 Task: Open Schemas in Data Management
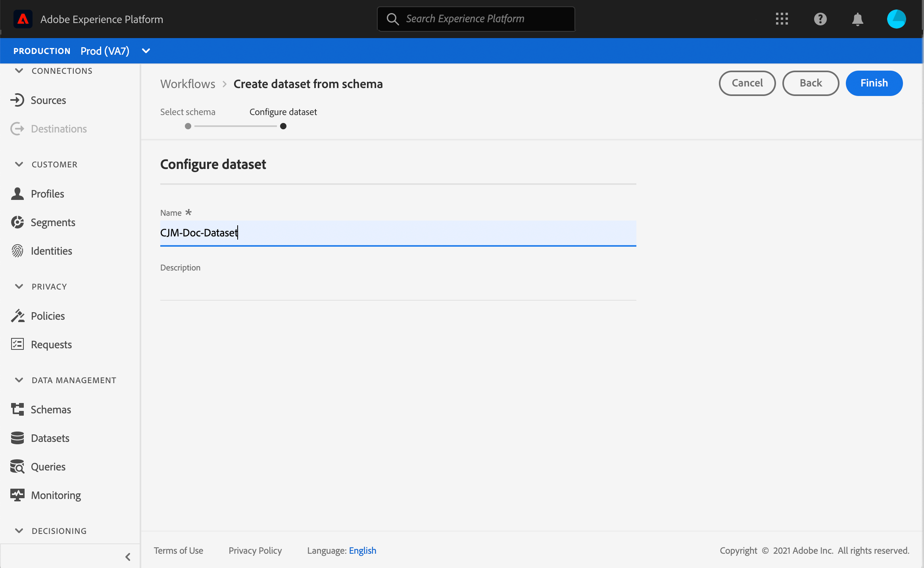click(x=51, y=410)
